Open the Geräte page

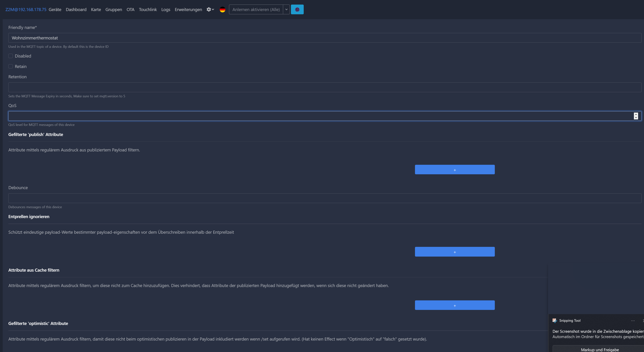55,10
